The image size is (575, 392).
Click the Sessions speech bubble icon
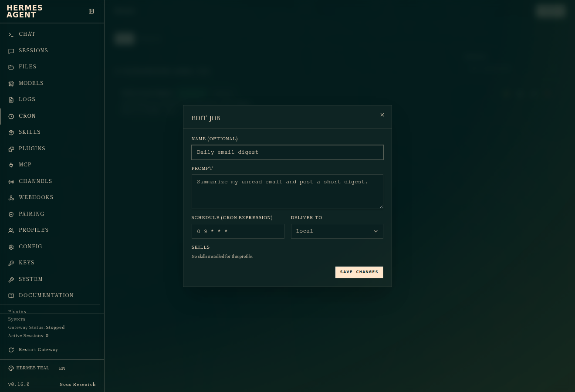pos(11,51)
